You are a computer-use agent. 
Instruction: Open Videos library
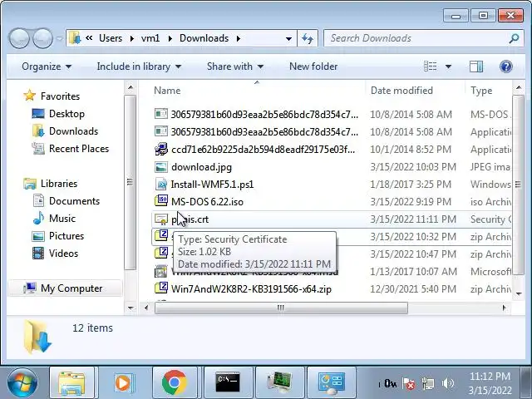click(x=63, y=254)
